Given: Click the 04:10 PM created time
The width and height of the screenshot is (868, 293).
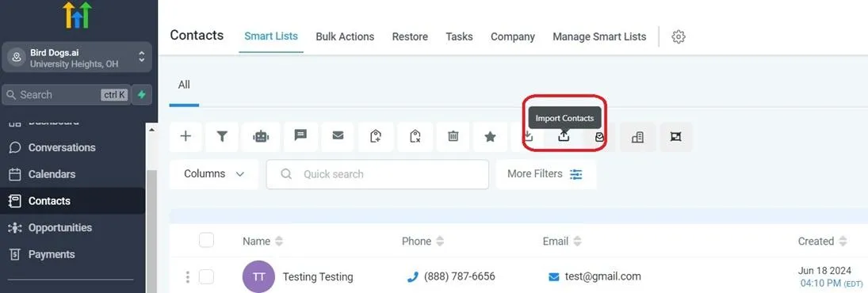Looking at the screenshot, I should coord(821,283).
